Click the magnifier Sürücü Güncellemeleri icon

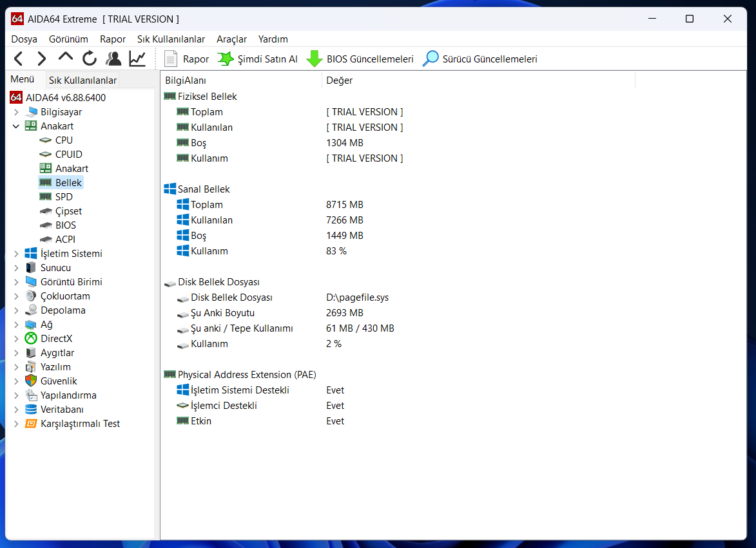(x=431, y=59)
